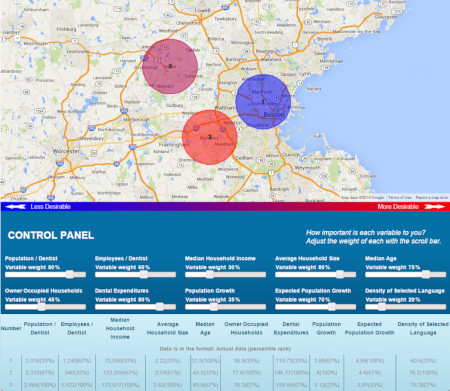Viewport: 450px width, 391px height.
Task: Click the Density of Selected Language header
Action: point(423,328)
